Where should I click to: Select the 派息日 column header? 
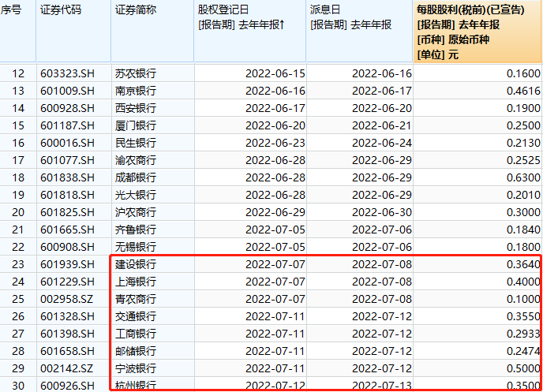pos(360,31)
